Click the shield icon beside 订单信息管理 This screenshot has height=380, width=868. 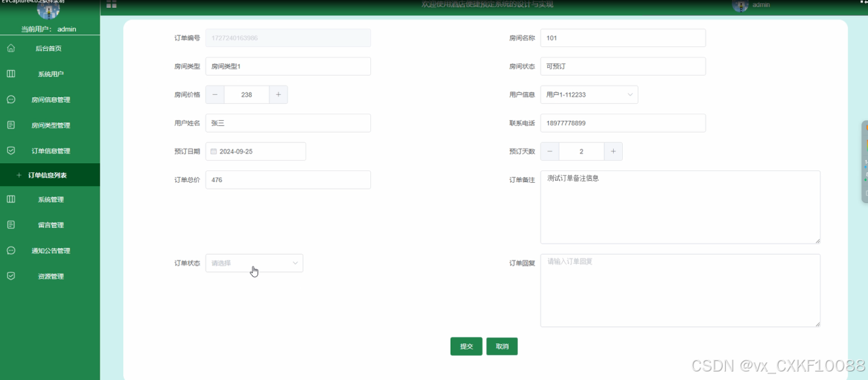tap(10, 150)
